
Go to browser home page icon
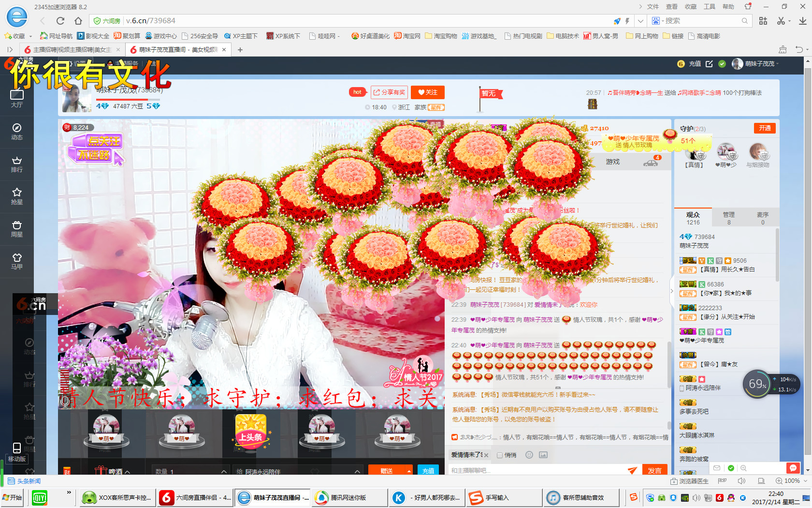[78, 21]
